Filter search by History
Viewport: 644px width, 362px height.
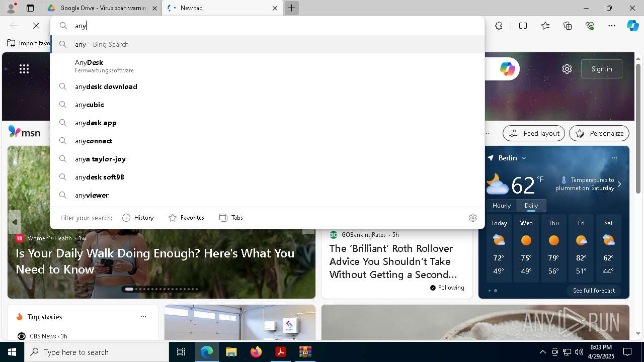pyautogui.click(x=138, y=218)
